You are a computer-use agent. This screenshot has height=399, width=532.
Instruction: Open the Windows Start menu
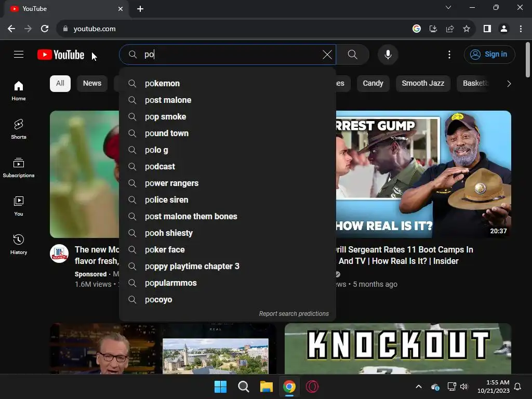coord(220,387)
